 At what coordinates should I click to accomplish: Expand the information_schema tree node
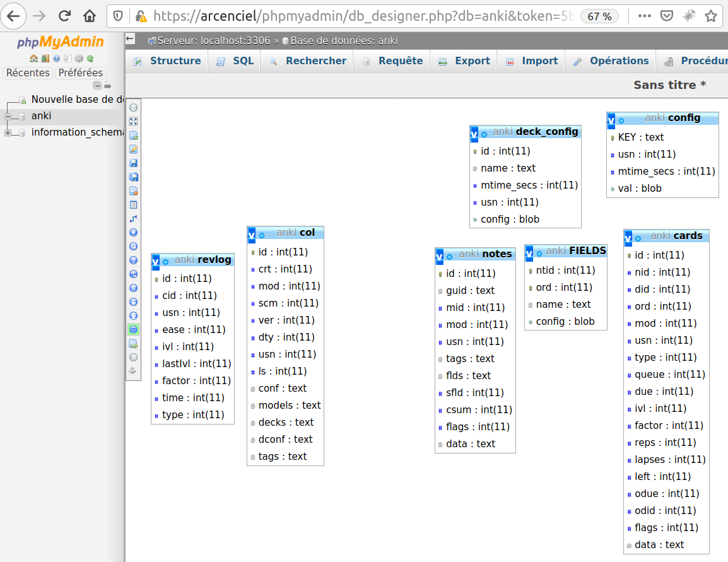click(x=8, y=132)
